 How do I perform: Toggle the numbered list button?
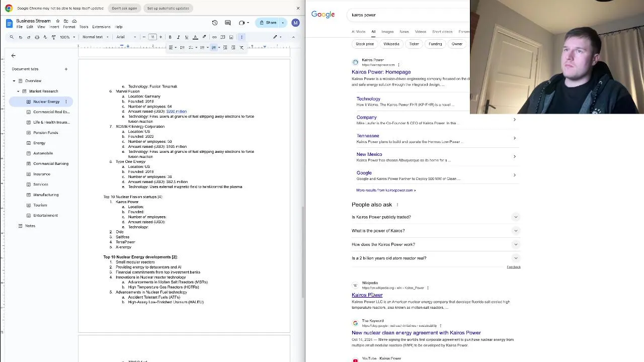(x=215, y=48)
